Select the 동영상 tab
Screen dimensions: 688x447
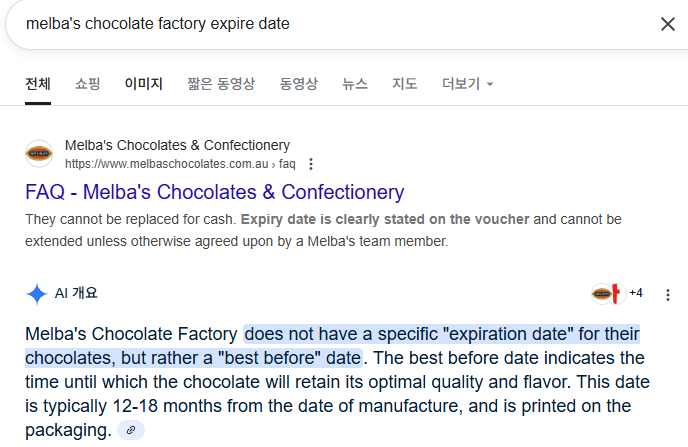click(x=298, y=84)
